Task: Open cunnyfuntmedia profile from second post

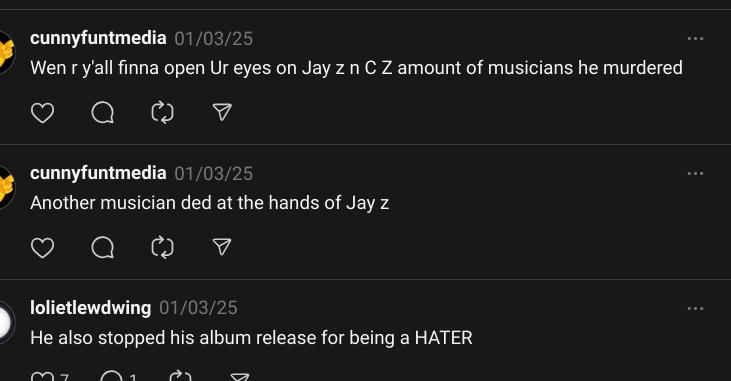Action: coord(98,173)
